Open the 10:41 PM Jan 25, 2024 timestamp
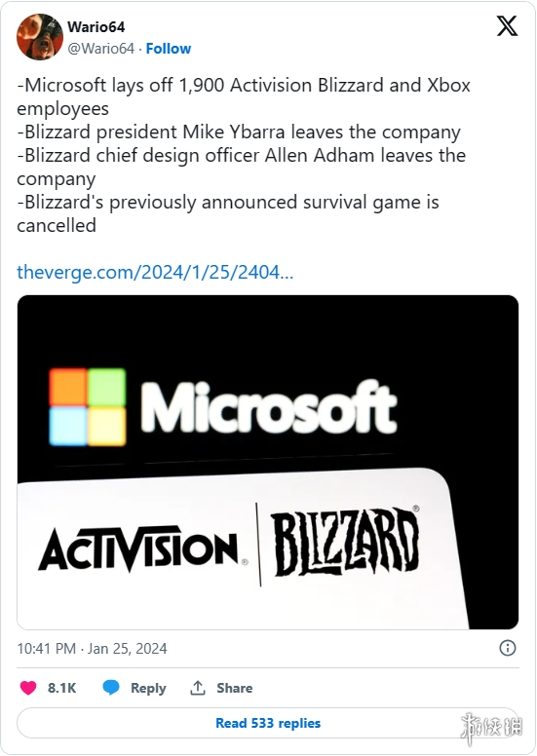537x756 pixels. coord(93,648)
